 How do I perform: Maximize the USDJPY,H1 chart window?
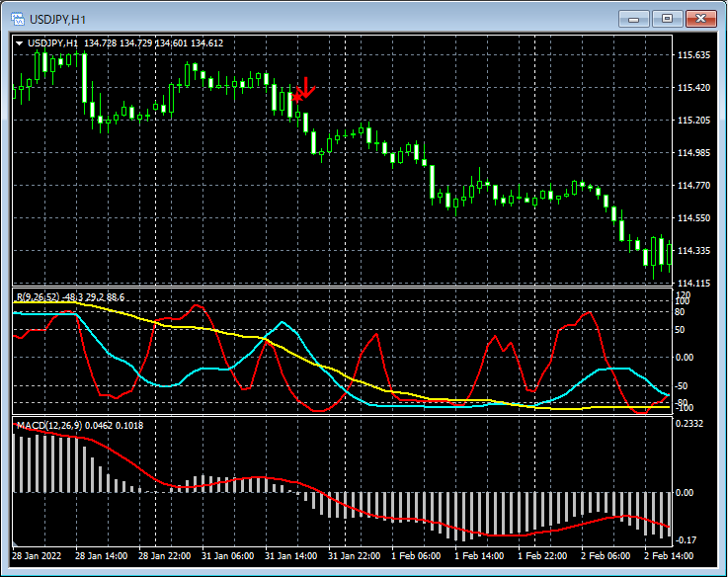668,18
